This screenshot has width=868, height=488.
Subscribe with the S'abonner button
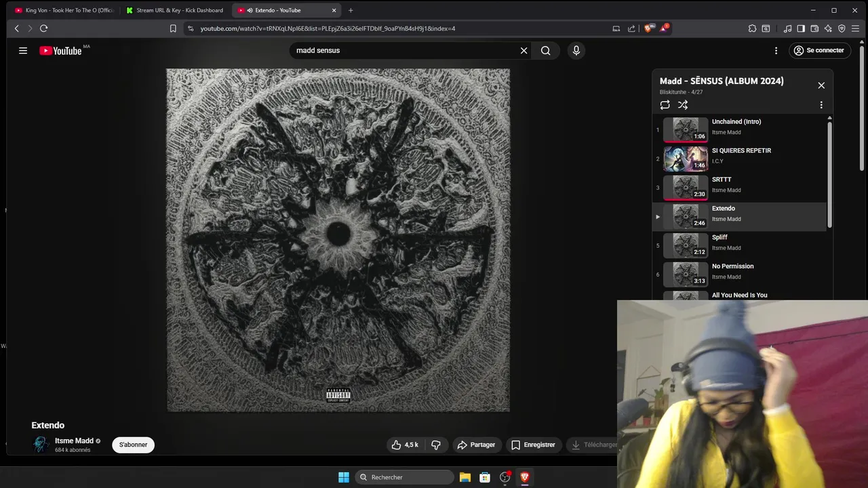133,445
